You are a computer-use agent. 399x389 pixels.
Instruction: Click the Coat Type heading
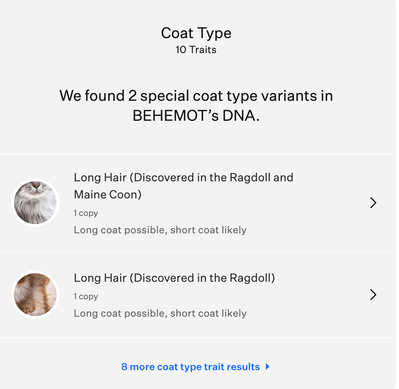(196, 33)
